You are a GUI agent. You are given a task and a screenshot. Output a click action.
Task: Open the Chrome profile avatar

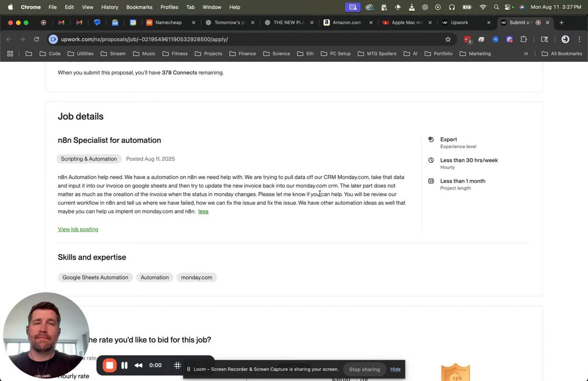[565, 39]
